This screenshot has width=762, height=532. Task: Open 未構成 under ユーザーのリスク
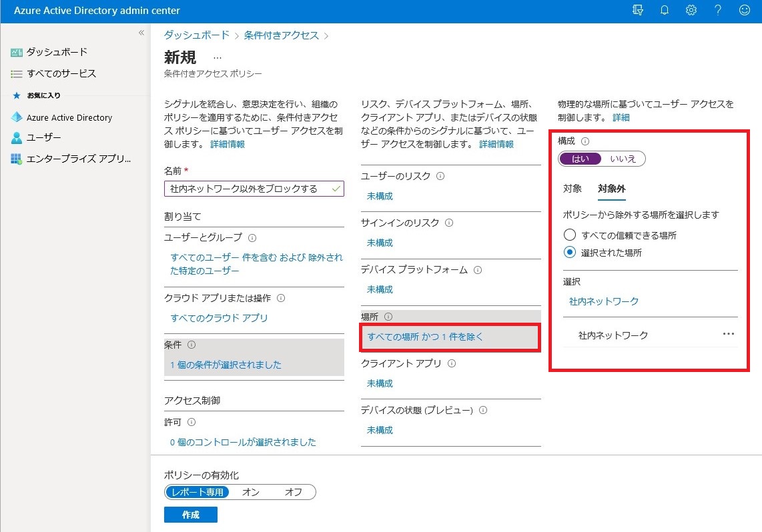click(380, 196)
